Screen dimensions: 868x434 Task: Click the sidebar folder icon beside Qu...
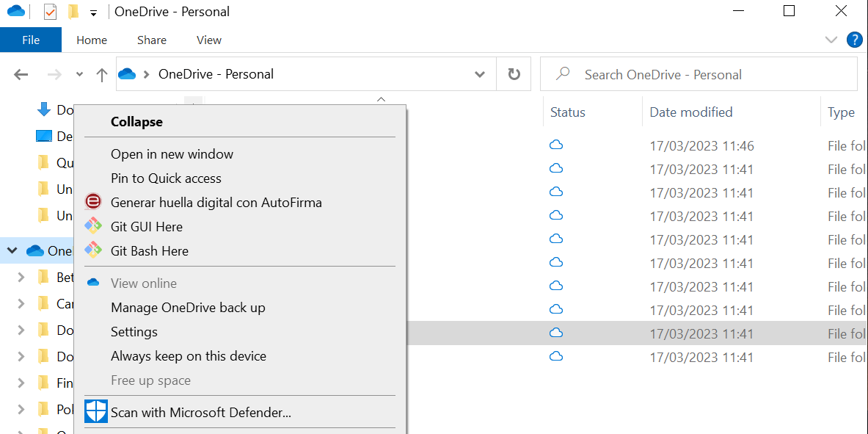point(43,162)
